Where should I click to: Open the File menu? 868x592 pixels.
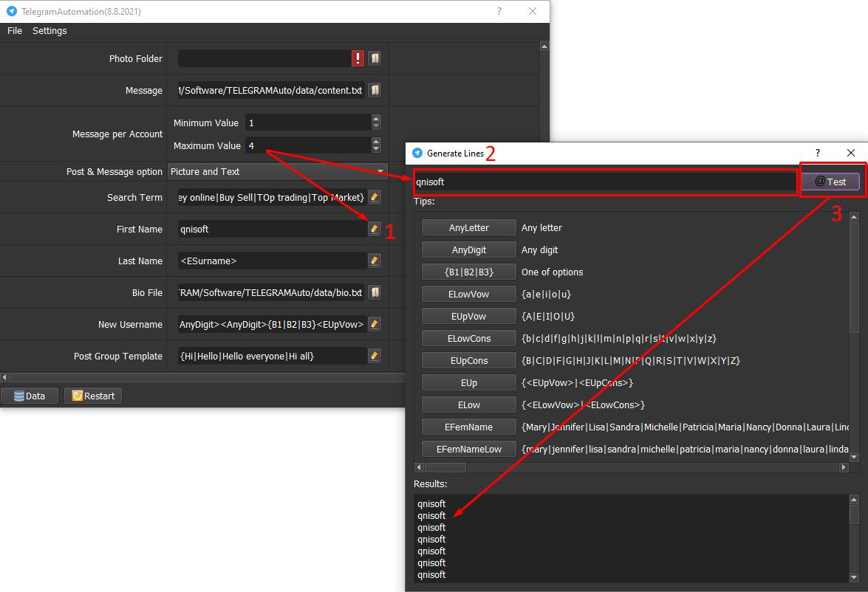pos(15,30)
